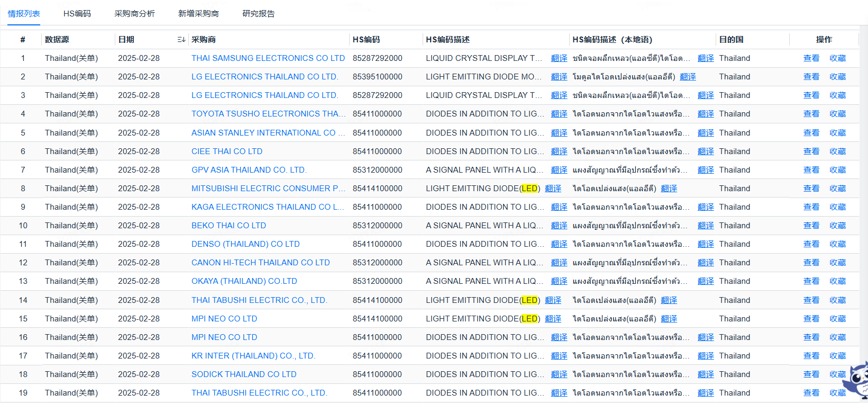868x403 pixels.
Task: Click the 采购商 column header
Action: [x=204, y=40]
